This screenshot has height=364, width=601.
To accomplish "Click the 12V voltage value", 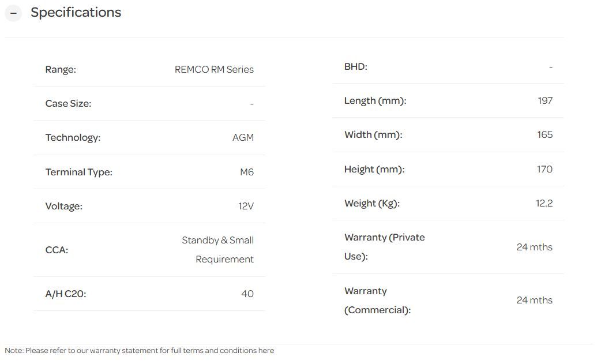I will [x=246, y=206].
